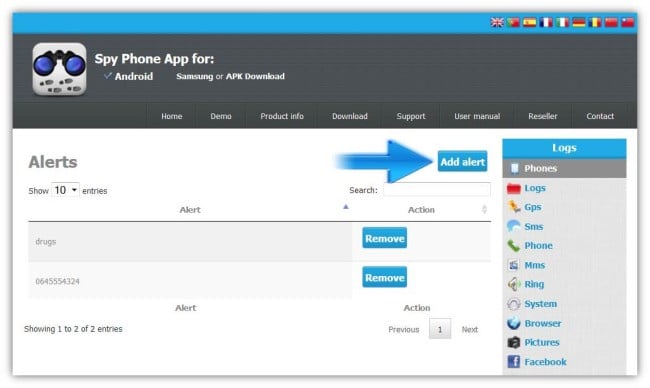Remove the 0645554324 alert
The height and width of the screenshot is (388, 650).
pos(384,277)
